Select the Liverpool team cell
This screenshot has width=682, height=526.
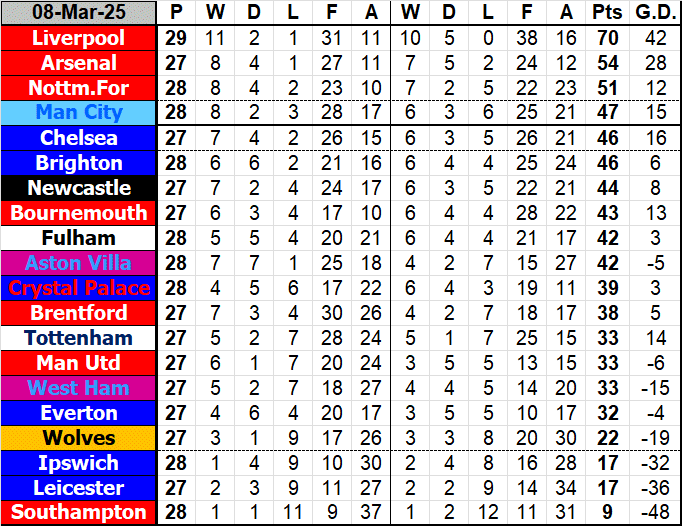pyautogui.click(x=79, y=38)
